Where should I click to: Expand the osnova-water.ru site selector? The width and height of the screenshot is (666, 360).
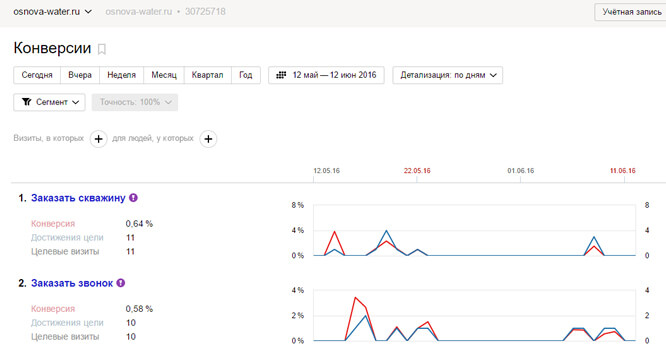click(52, 11)
